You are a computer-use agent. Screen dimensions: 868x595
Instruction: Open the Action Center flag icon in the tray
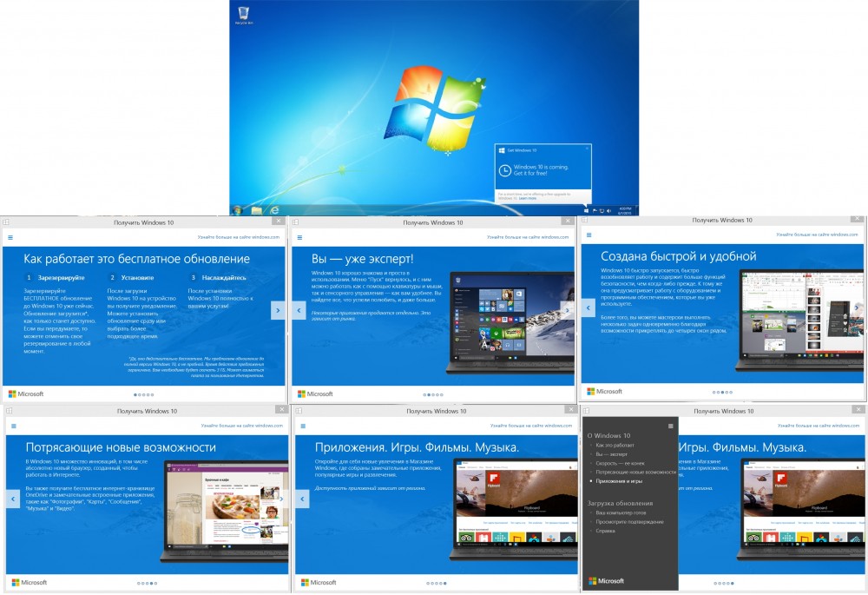tap(595, 210)
